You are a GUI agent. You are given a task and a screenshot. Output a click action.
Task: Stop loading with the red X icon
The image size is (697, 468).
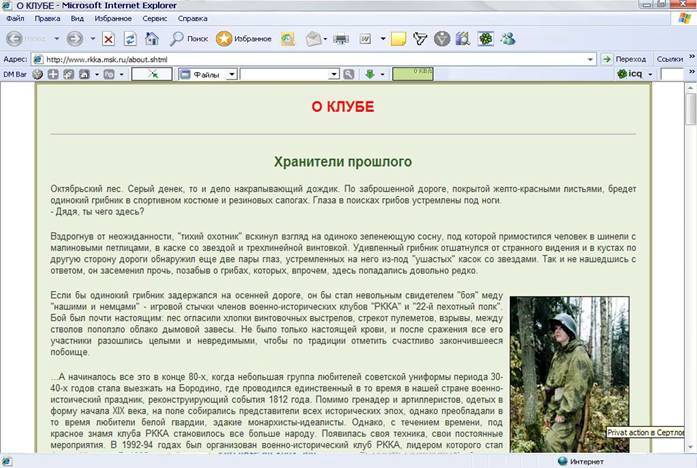point(108,39)
